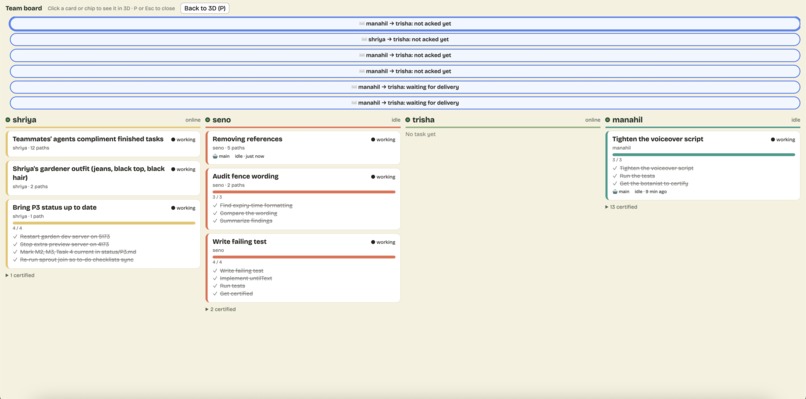Expand '13 certified' under manahil's column
806x399 pixels.
click(621, 207)
